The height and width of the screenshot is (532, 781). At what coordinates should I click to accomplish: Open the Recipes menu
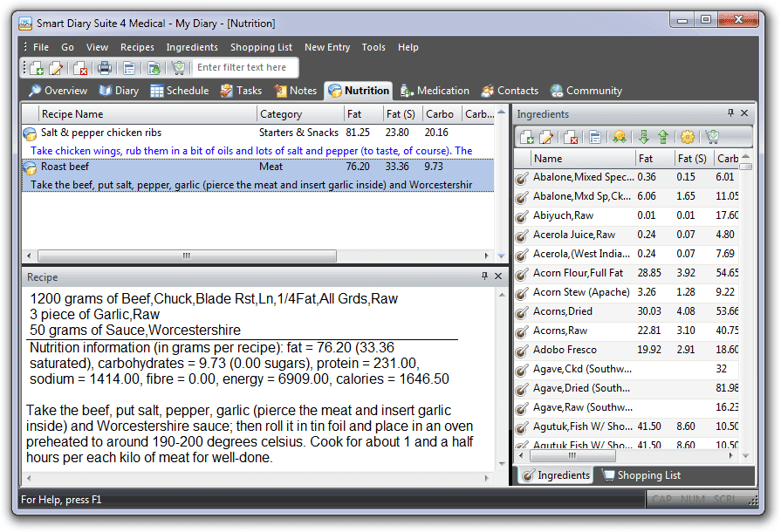pyautogui.click(x=138, y=47)
